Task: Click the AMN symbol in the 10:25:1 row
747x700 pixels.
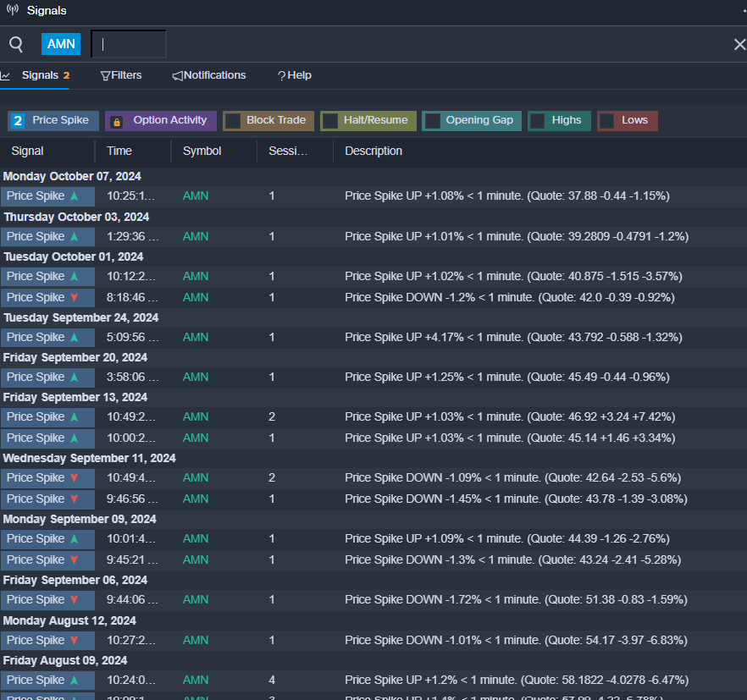Action: point(196,196)
